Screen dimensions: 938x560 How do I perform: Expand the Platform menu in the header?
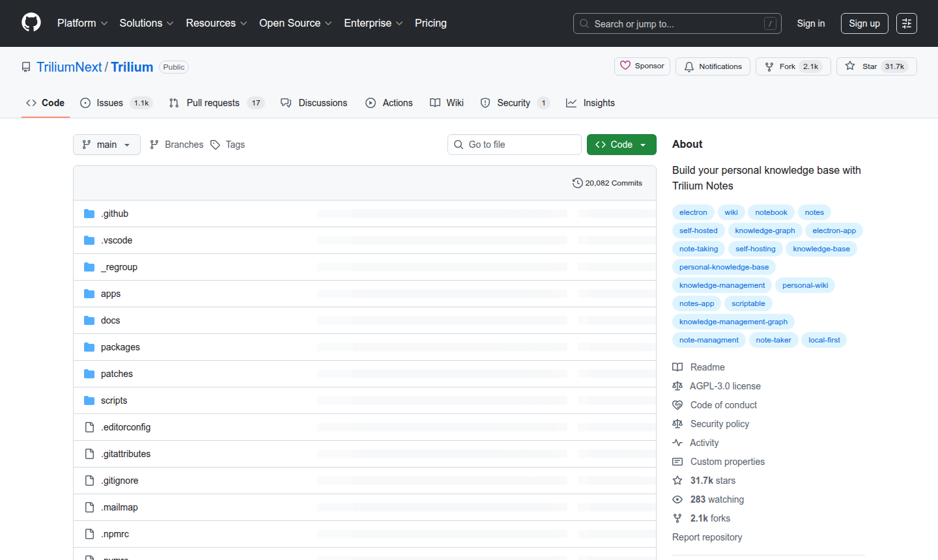[x=82, y=23]
